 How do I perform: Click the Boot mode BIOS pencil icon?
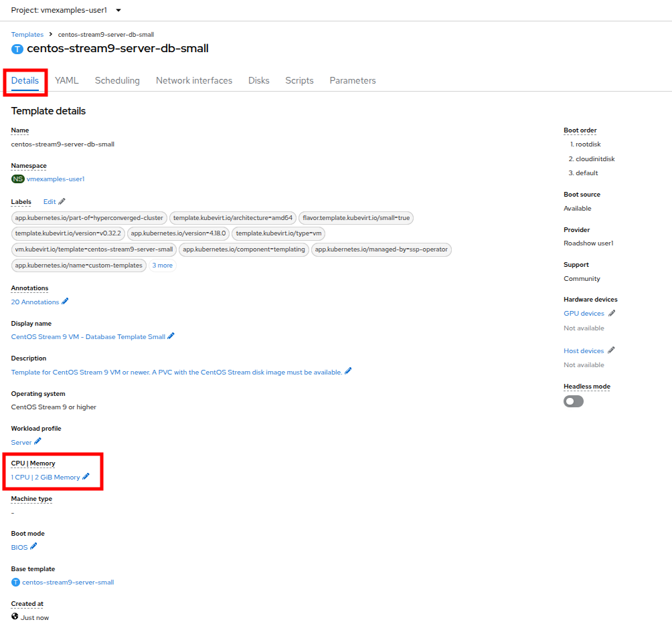(33, 546)
